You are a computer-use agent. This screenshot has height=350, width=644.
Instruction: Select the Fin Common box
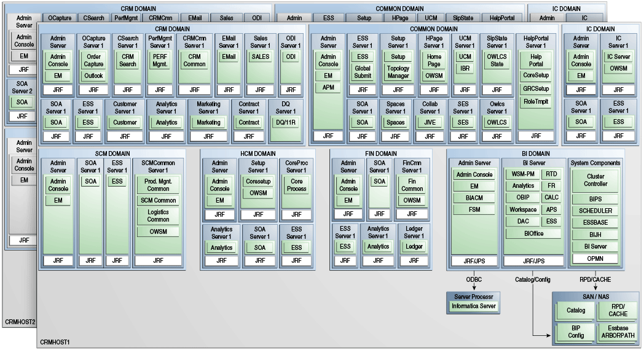(x=412, y=185)
